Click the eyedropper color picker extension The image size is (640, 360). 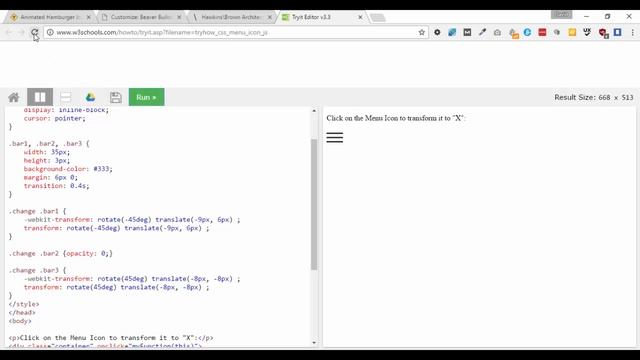click(x=482, y=32)
